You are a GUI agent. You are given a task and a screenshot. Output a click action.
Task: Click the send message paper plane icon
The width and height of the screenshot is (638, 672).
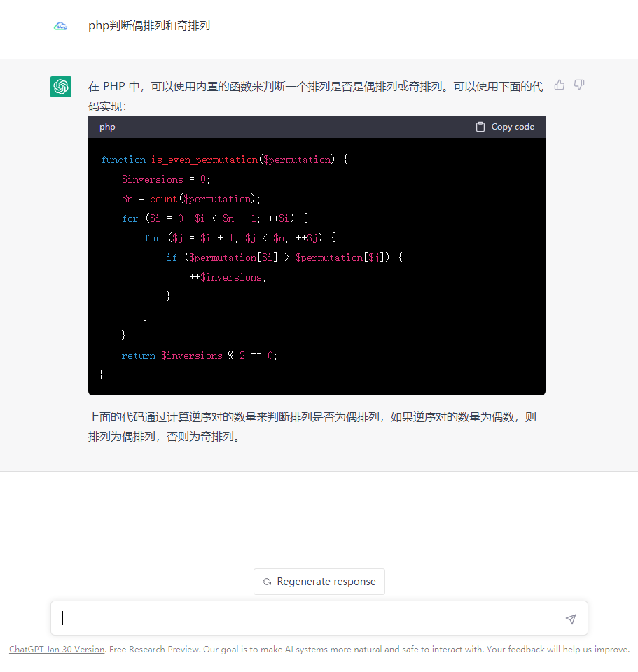click(x=571, y=619)
